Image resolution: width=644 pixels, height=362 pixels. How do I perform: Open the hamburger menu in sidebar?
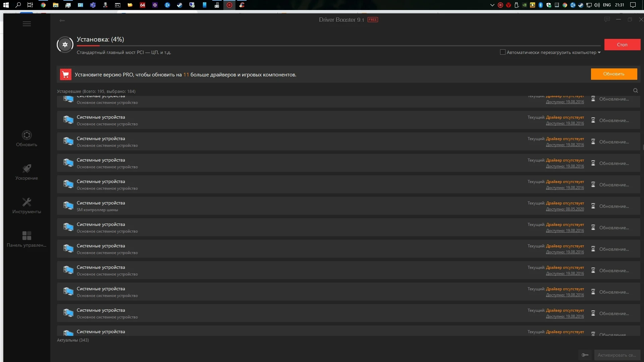[x=27, y=24]
